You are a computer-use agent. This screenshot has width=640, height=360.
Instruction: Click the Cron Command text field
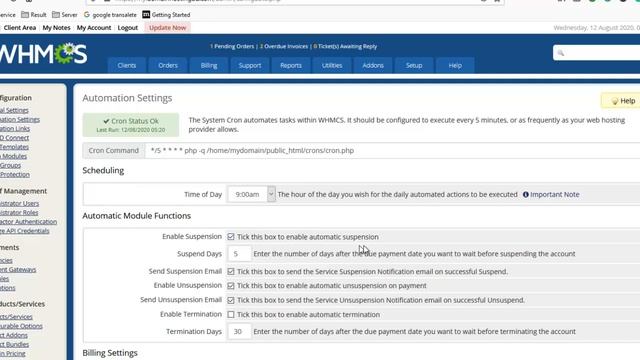[392, 151]
